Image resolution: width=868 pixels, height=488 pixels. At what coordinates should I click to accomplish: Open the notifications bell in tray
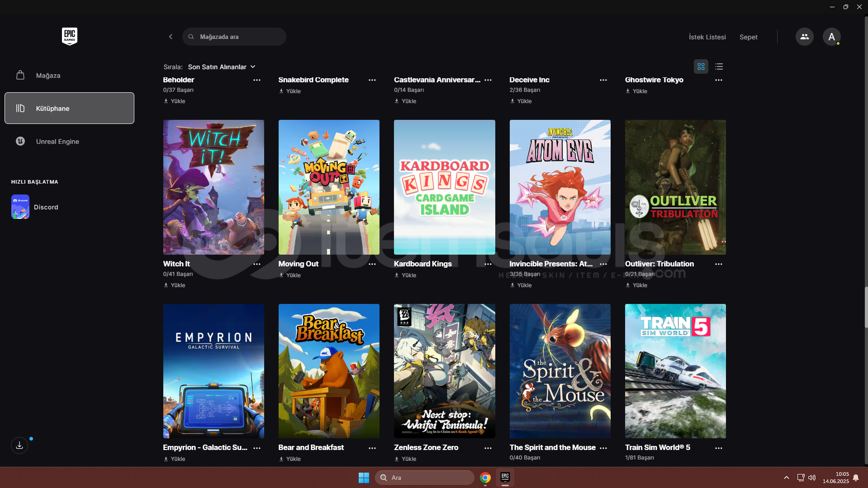(856, 478)
